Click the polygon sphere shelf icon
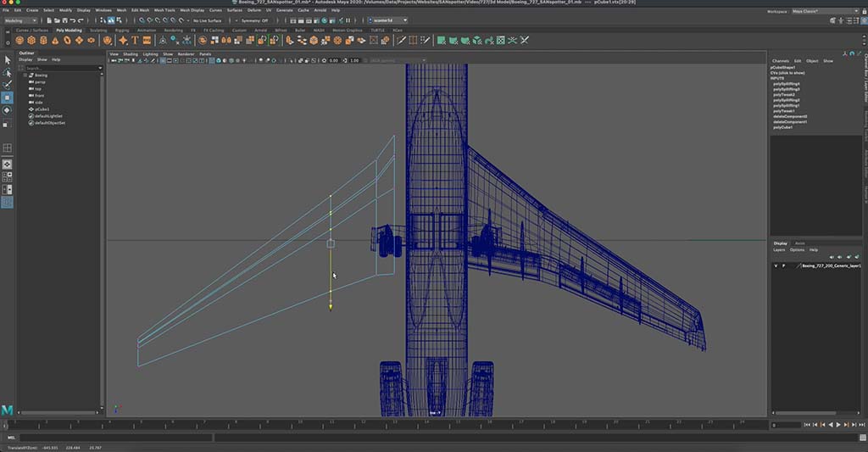 [20, 40]
